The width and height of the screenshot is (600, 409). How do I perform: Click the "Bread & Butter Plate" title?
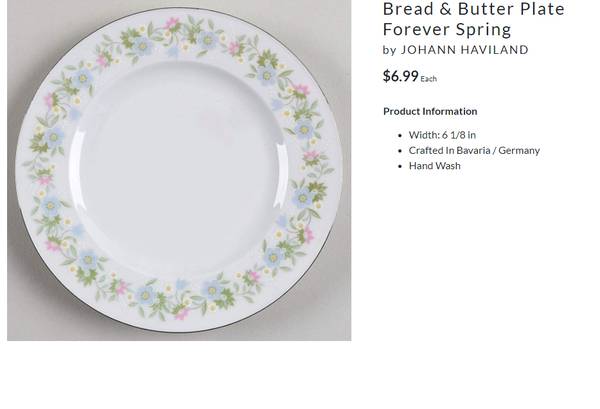473,9
